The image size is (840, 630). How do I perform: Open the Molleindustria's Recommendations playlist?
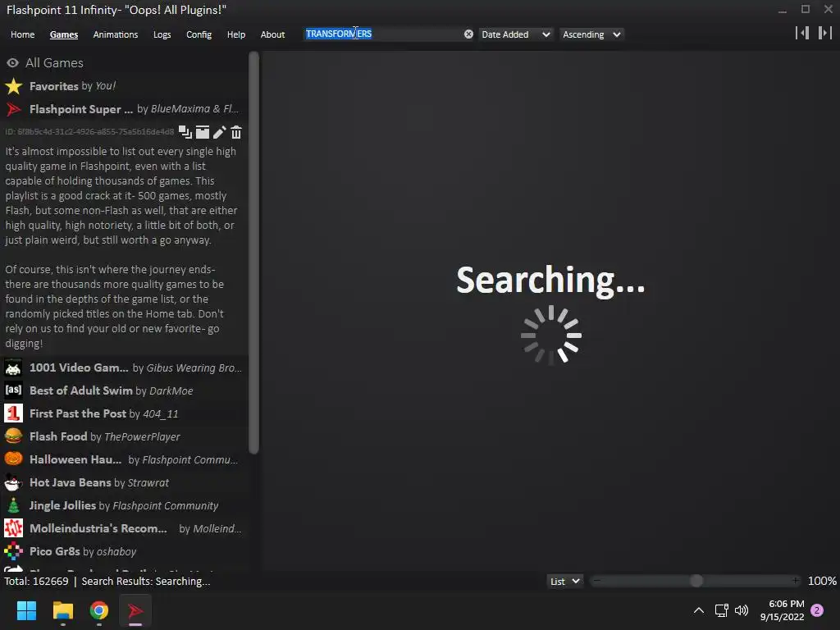pyautogui.click(x=125, y=528)
